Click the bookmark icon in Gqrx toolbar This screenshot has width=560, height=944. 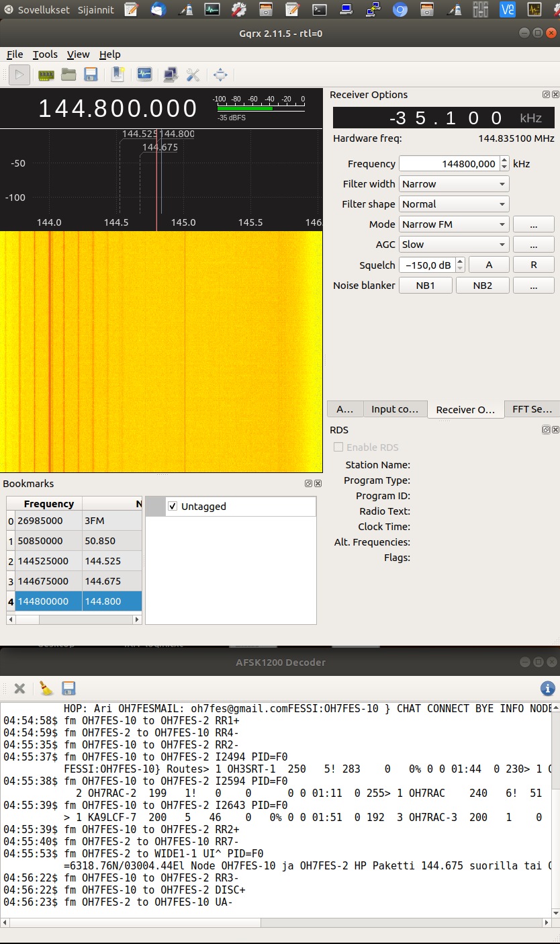[118, 75]
